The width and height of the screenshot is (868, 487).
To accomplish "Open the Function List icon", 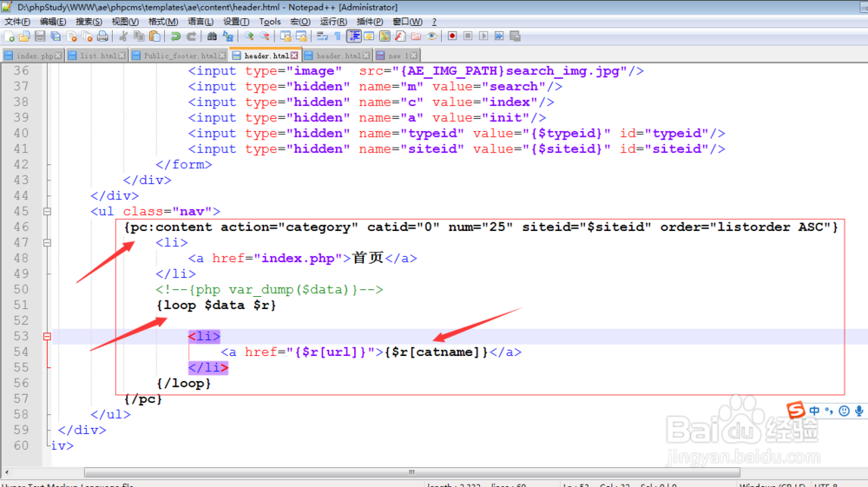I will point(400,36).
